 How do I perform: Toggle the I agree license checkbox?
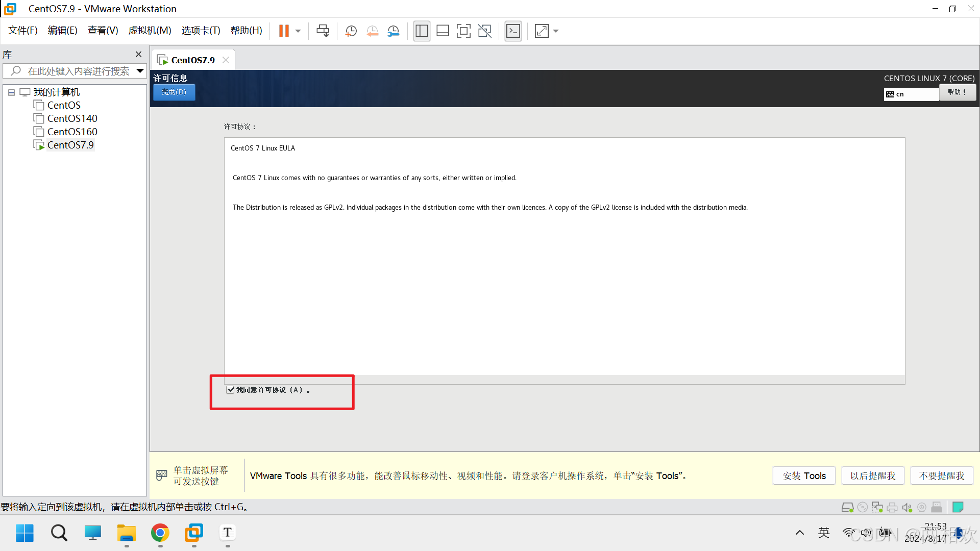pyautogui.click(x=231, y=390)
